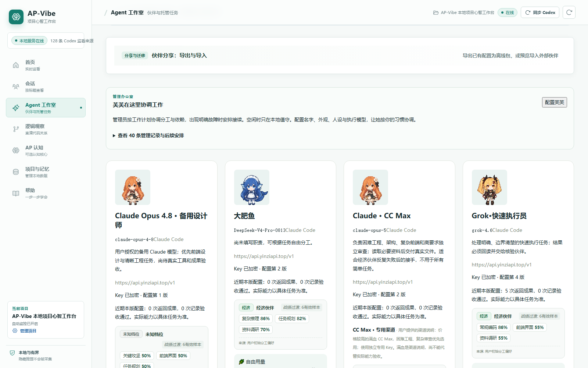The width and height of the screenshot is (588, 368).
Task: Click the 大肥鱼 card title
Action: click(x=244, y=216)
